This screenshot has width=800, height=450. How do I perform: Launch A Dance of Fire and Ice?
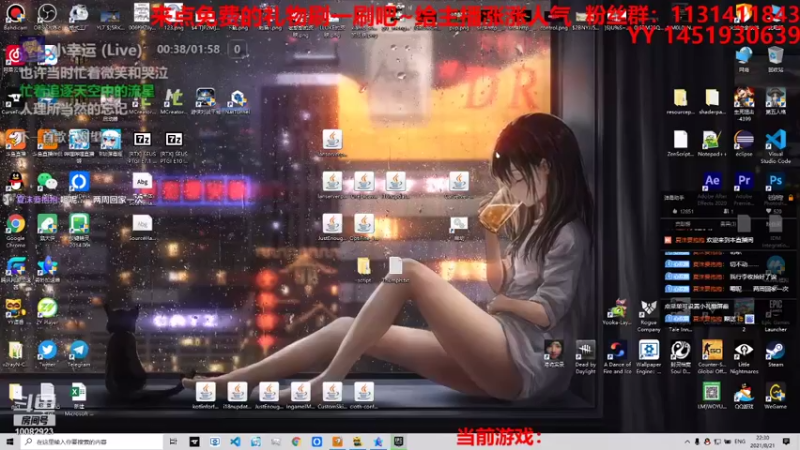[x=617, y=357]
